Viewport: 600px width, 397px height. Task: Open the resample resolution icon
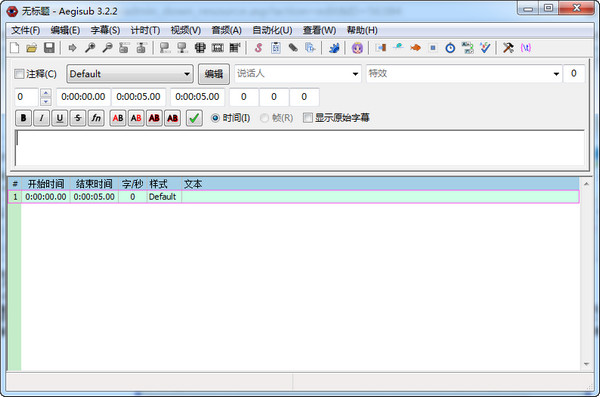(433, 48)
